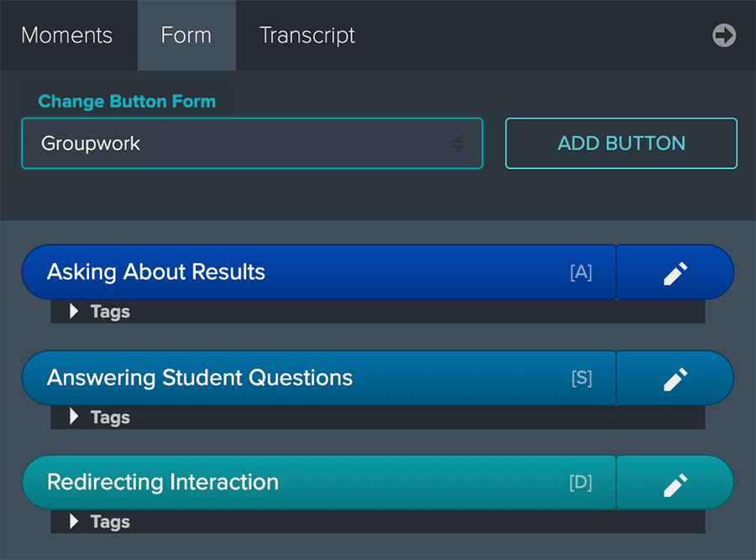Click the ADD BUTTON button
The height and width of the screenshot is (560, 756).
tap(621, 143)
